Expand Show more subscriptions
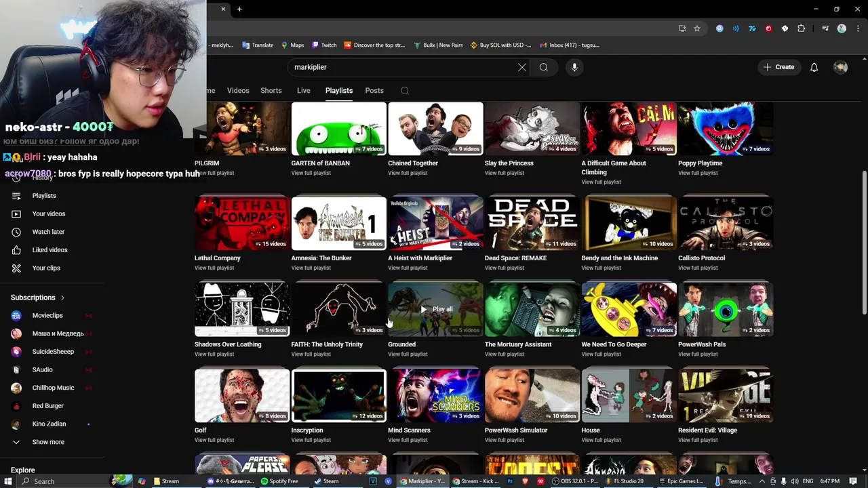The image size is (868, 488). pos(47,442)
